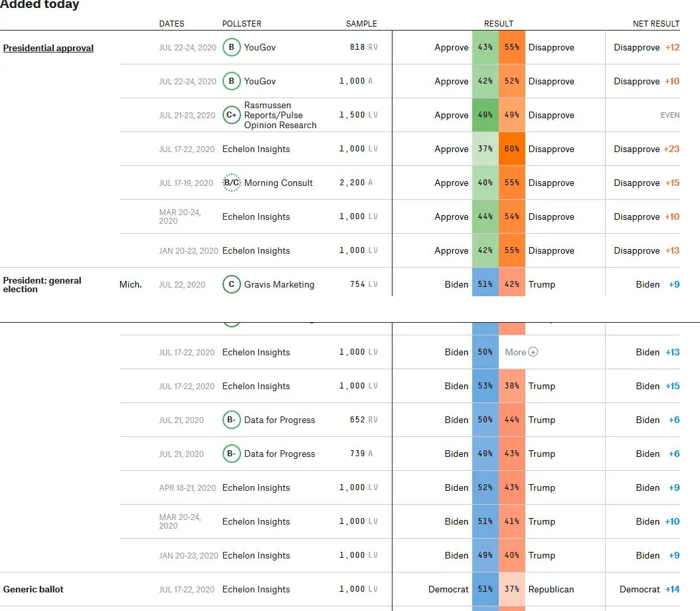Click the pale 37% Republican result cell
Image resolution: width=700 pixels, height=611 pixels.
[x=511, y=590]
